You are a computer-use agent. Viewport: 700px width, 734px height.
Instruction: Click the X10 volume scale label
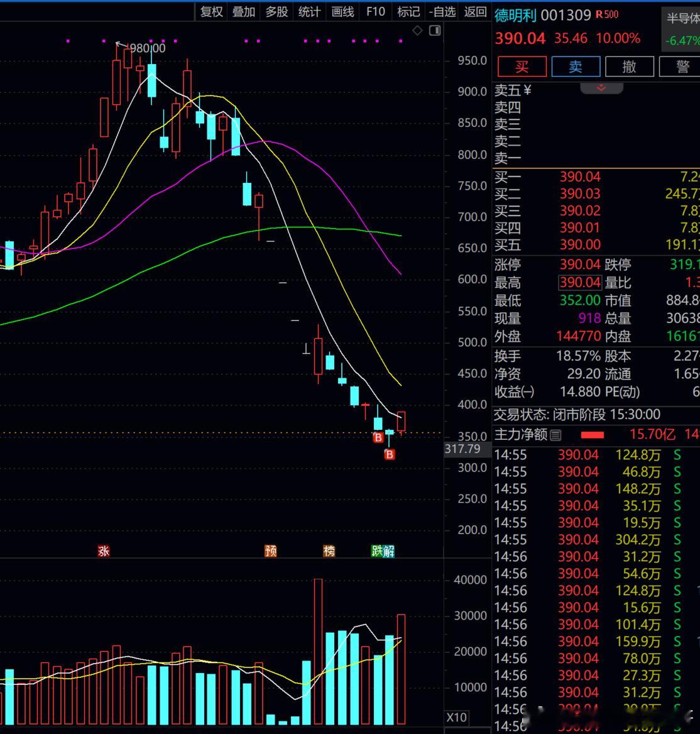(456, 717)
